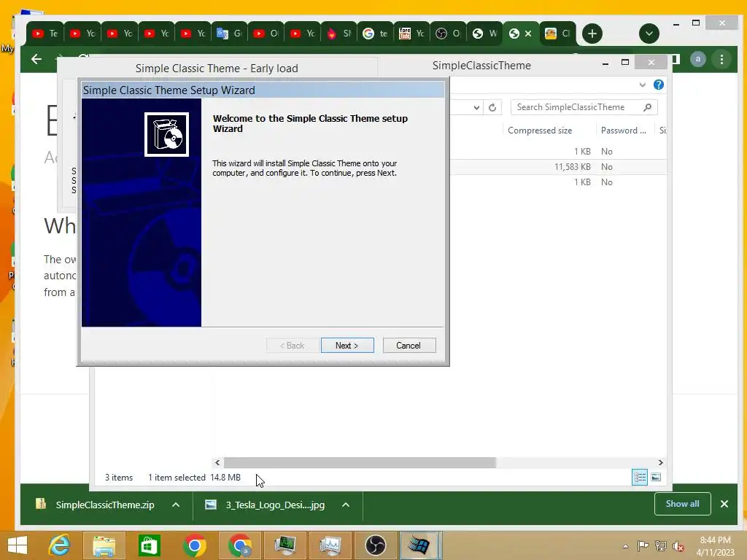Switch to the Google Translate tab
This screenshot has height=560, width=747.
tap(229, 34)
